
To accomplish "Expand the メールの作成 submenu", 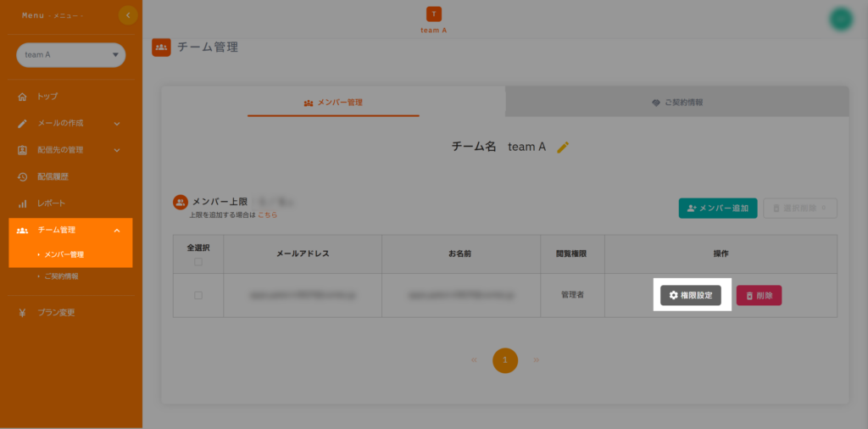I will coord(116,124).
